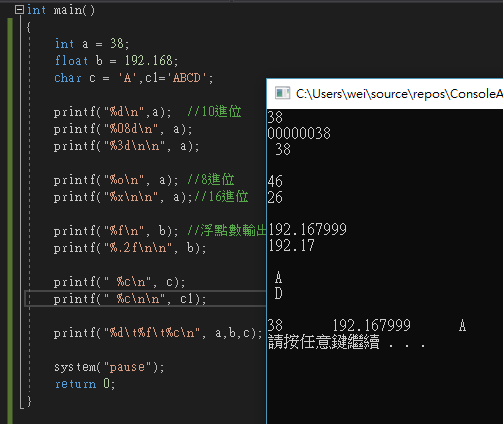Click the "%08d\n" format string

click(x=129, y=129)
